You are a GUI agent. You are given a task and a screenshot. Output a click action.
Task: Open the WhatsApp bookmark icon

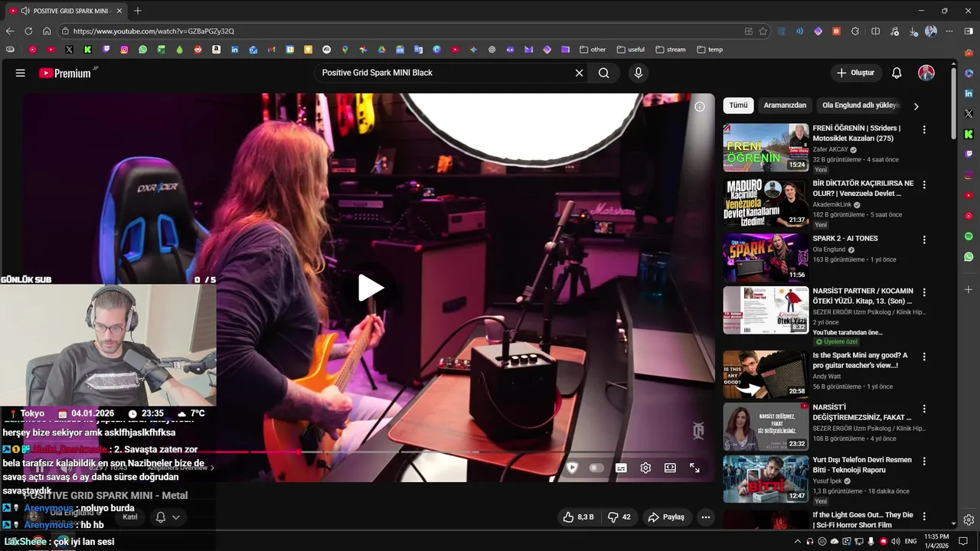(x=143, y=50)
